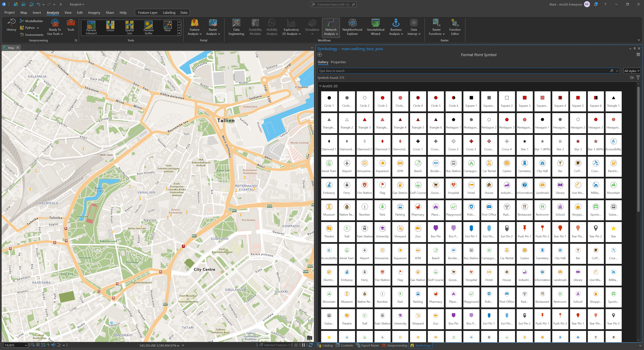This screenshot has width=644, height=350.
Task: Open the Spatial Join tool
Action: 129,28
